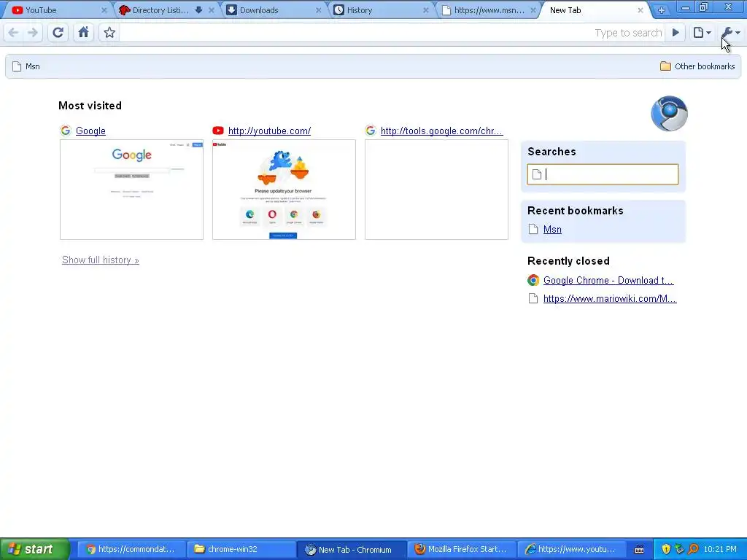Close the New Tab tab
Image resolution: width=747 pixels, height=560 pixels.
[640, 10]
